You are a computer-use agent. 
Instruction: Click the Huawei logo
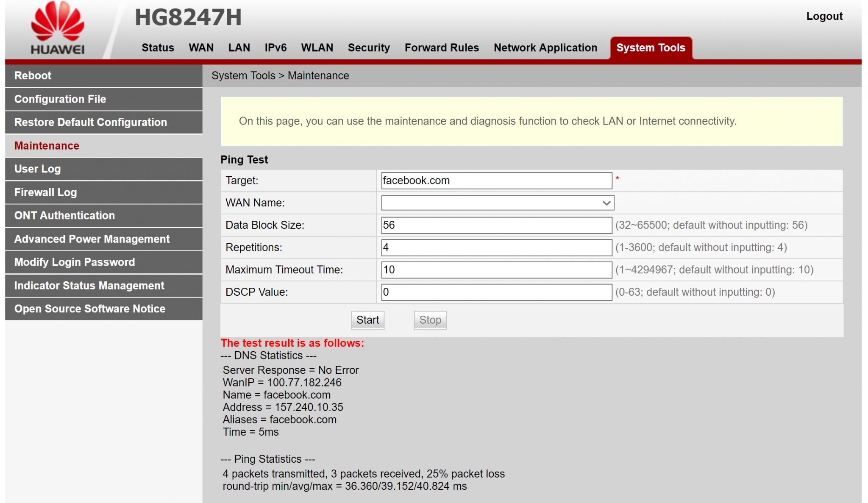pos(58,29)
